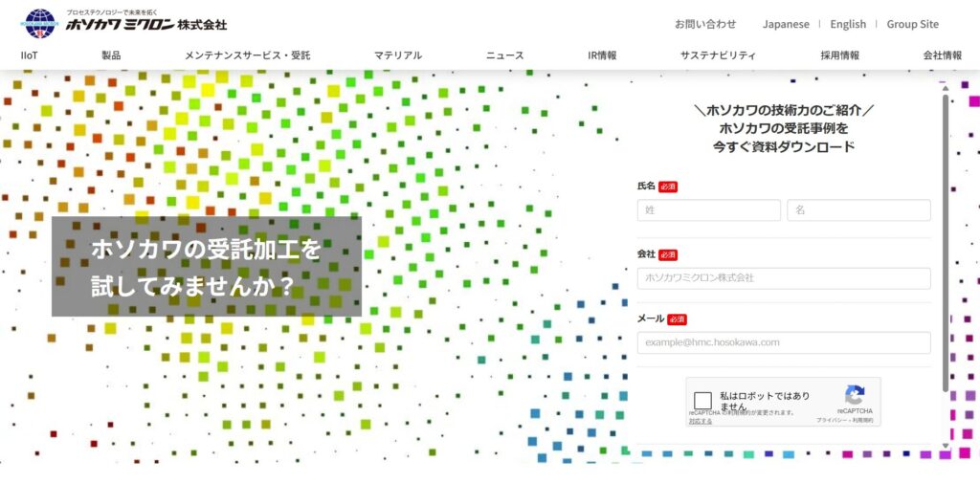Open the 会社情報 menu
This screenshot has width=980, height=483.
pos(943,55)
